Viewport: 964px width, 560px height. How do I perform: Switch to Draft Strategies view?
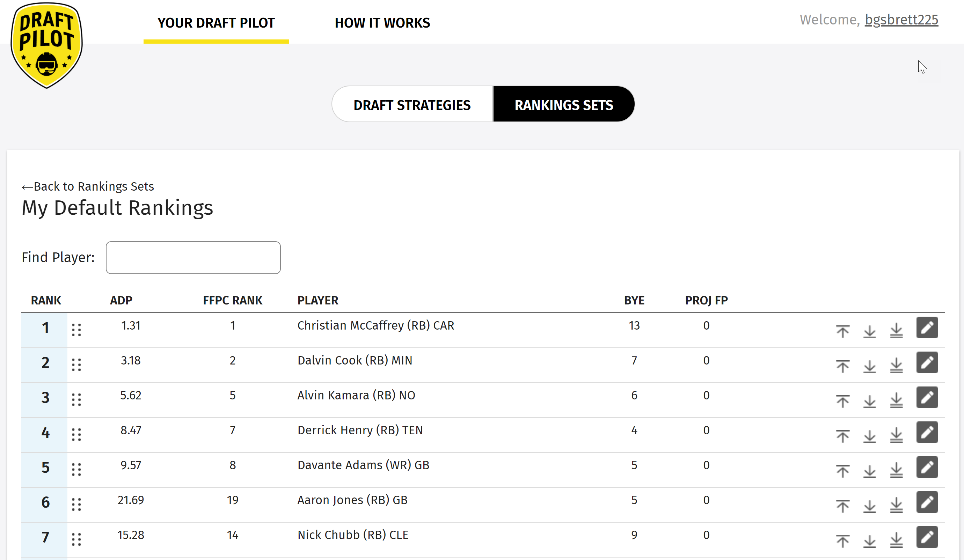tap(412, 105)
